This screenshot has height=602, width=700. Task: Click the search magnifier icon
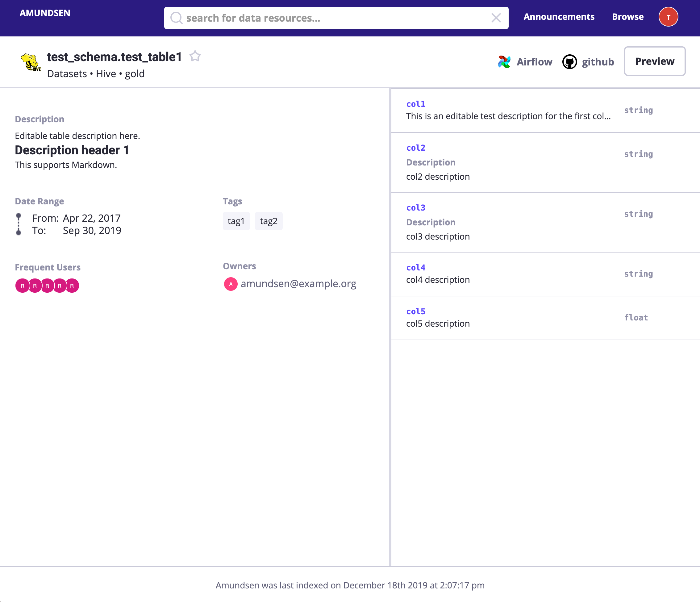176,18
